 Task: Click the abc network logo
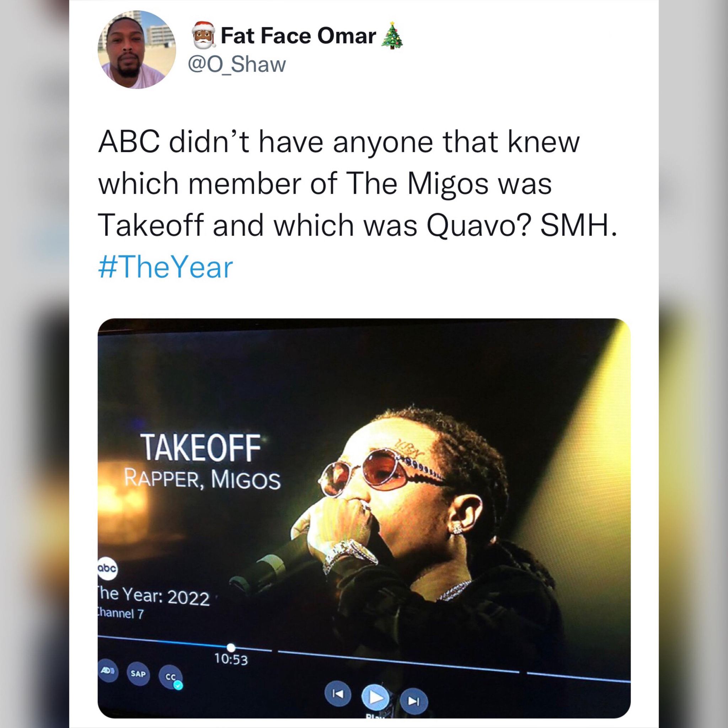point(108,578)
